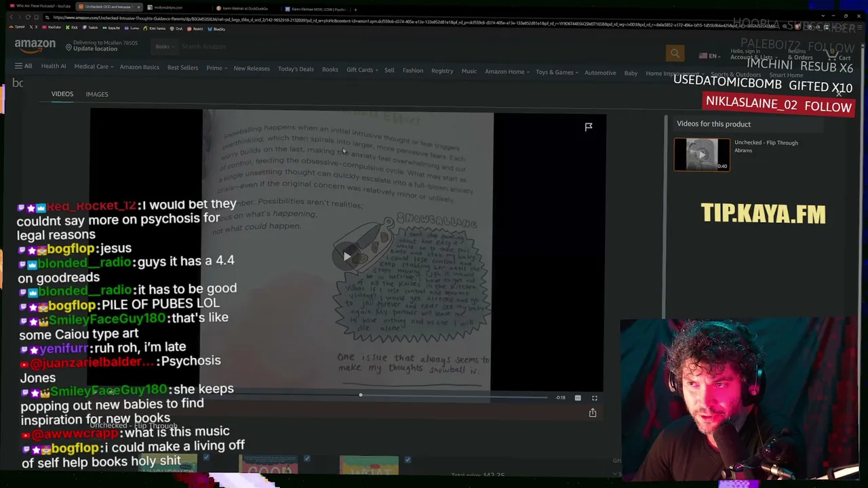The height and width of the screenshot is (488, 868).
Task: Open a new browser tab
Action: [x=355, y=9]
